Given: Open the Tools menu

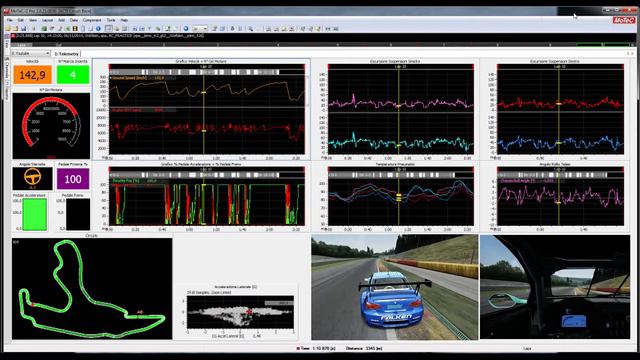Looking at the screenshot, I should [111, 20].
